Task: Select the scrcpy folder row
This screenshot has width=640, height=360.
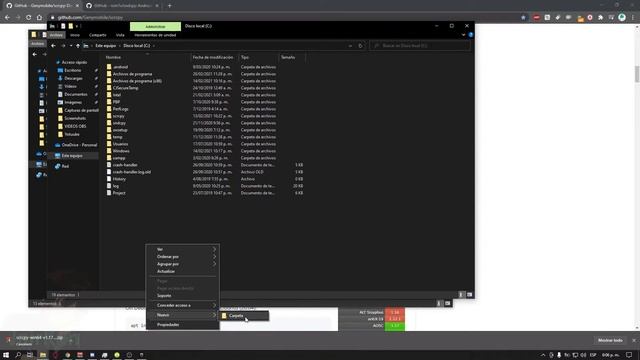Action: 118,116
